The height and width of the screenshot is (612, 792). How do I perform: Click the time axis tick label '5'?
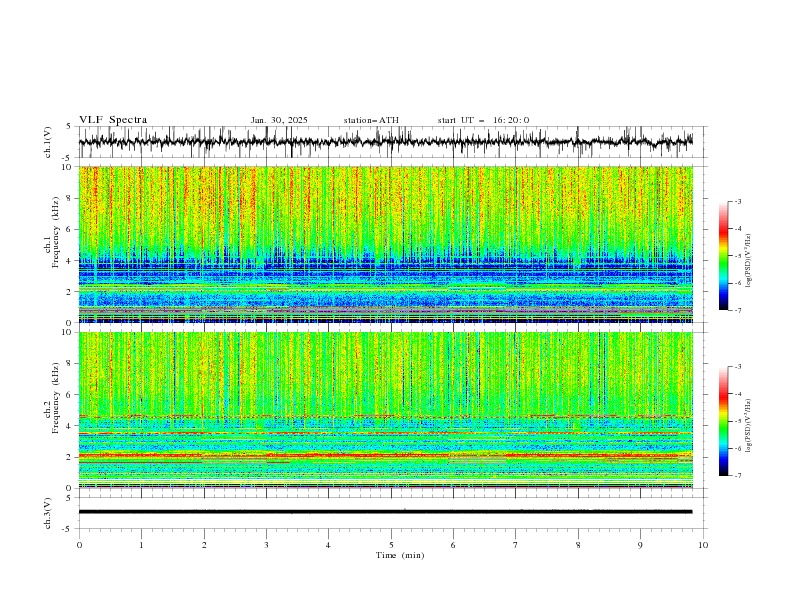coord(391,545)
